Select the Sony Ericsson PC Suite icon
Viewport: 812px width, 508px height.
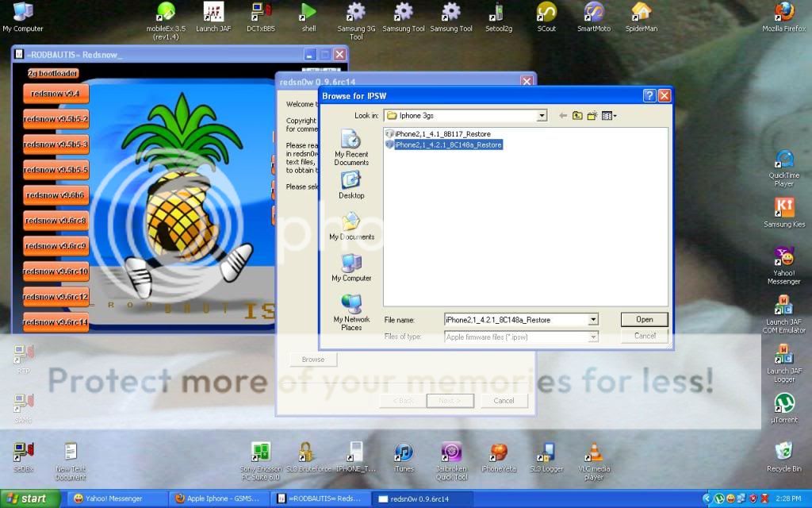[x=261, y=461]
